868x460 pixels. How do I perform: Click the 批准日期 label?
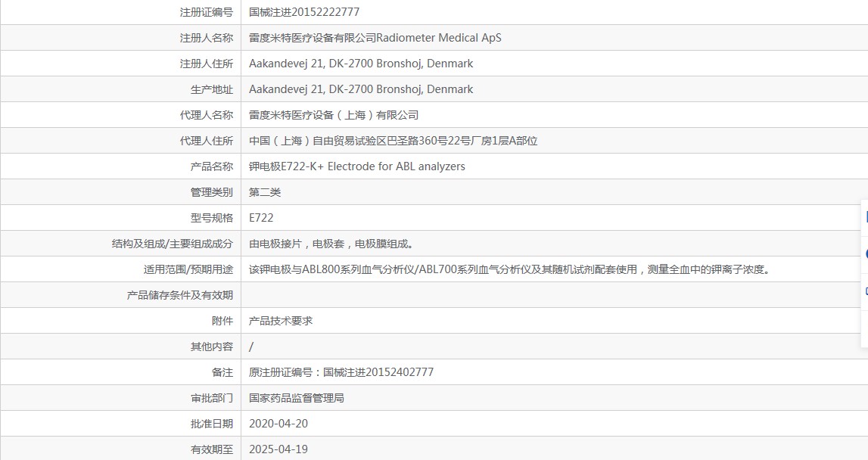tap(211, 424)
